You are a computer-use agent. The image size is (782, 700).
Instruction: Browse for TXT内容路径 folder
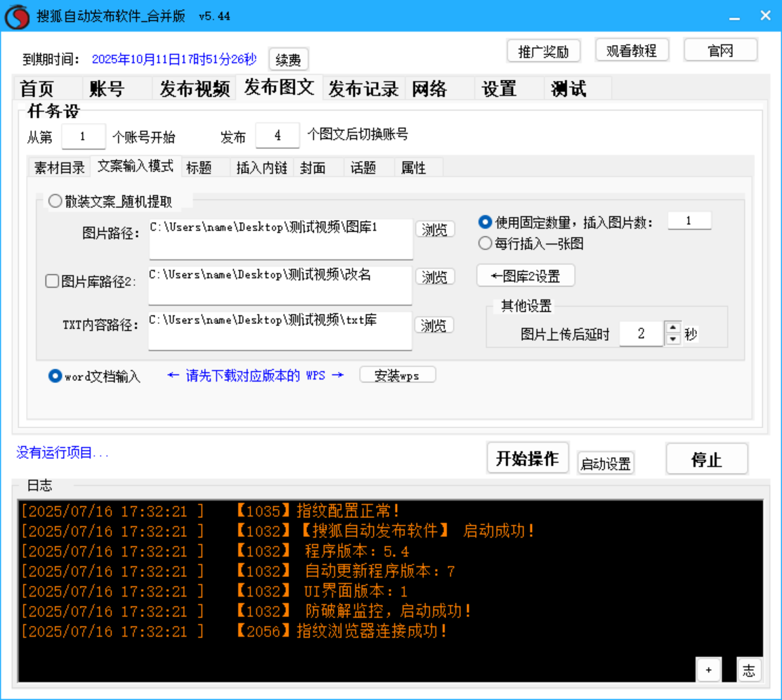pyautogui.click(x=434, y=325)
